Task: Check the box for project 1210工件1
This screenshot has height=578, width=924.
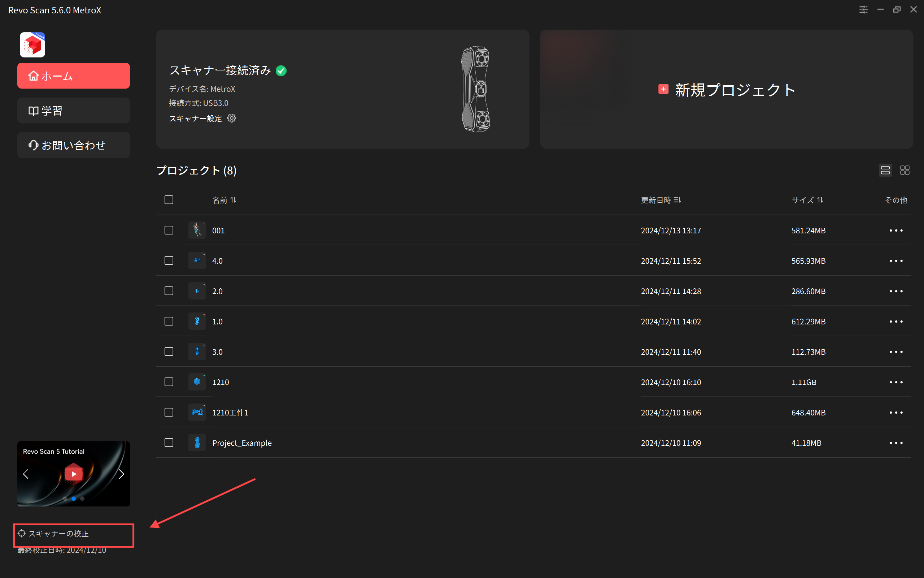Action: tap(169, 412)
